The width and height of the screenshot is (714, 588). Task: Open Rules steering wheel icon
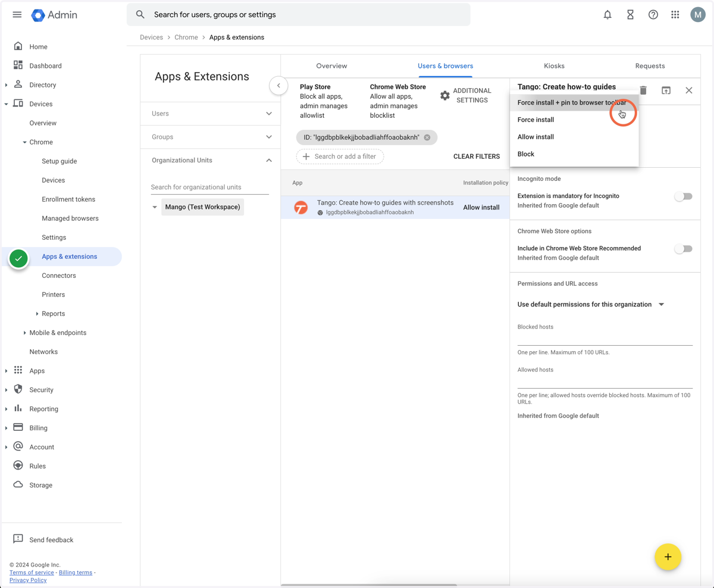[x=18, y=465]
